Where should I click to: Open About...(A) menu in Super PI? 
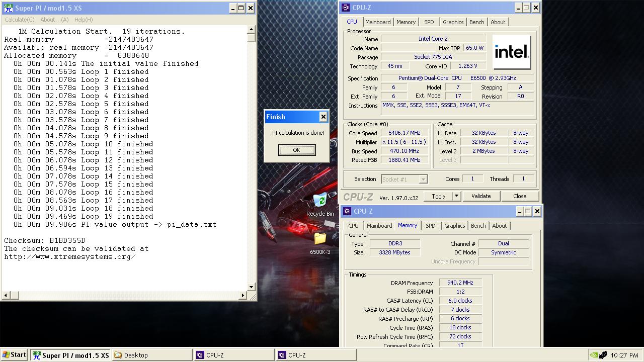54,20
